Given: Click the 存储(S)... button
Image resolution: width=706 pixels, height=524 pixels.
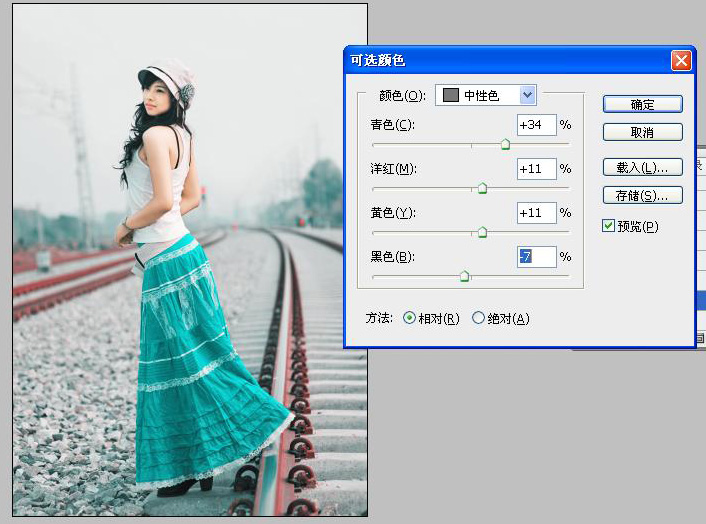Looking at the screenshot, I should click(x=643, y=195).
